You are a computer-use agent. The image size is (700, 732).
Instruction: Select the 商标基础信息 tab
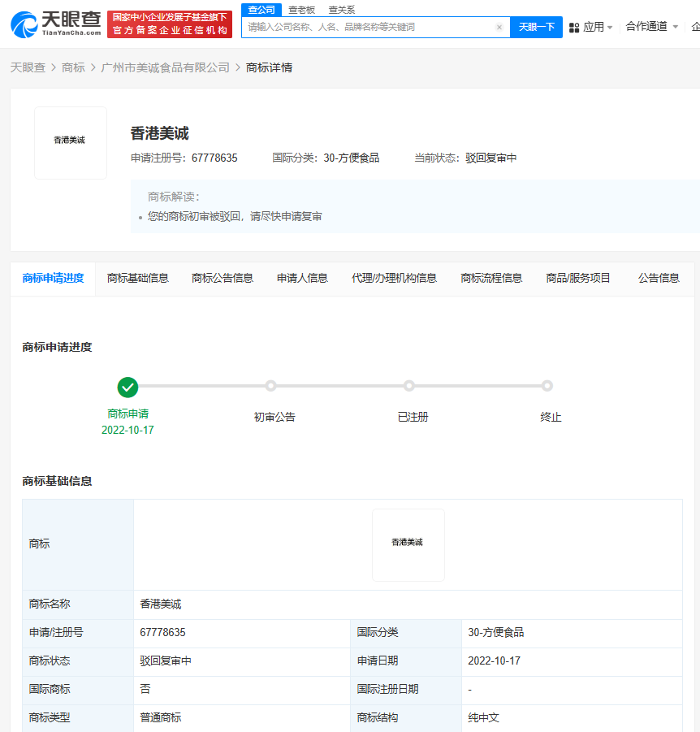pyautogui.click(x=138, y=278)
